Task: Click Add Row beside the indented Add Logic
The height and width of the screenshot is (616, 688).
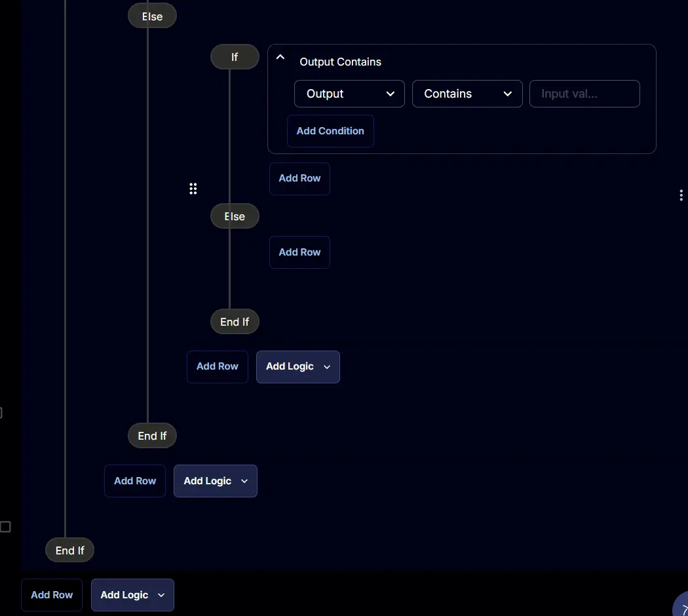Action: pyautogui.click(x=217, y=367)
